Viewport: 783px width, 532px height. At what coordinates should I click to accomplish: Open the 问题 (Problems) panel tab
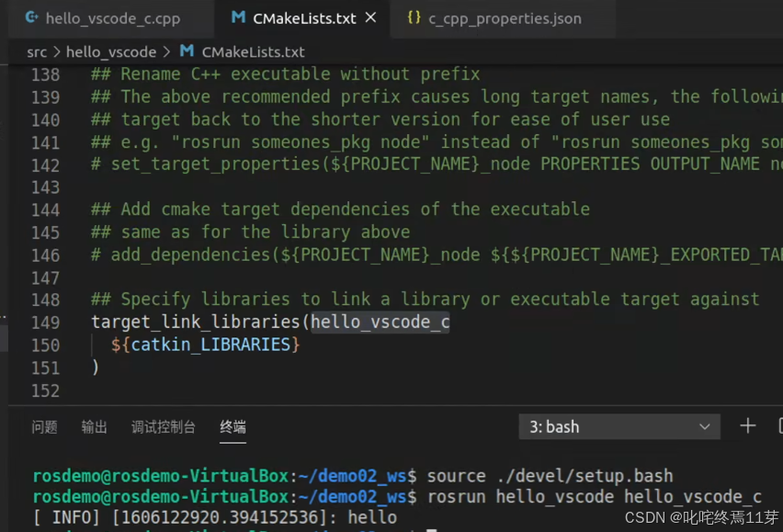[44, 427]
